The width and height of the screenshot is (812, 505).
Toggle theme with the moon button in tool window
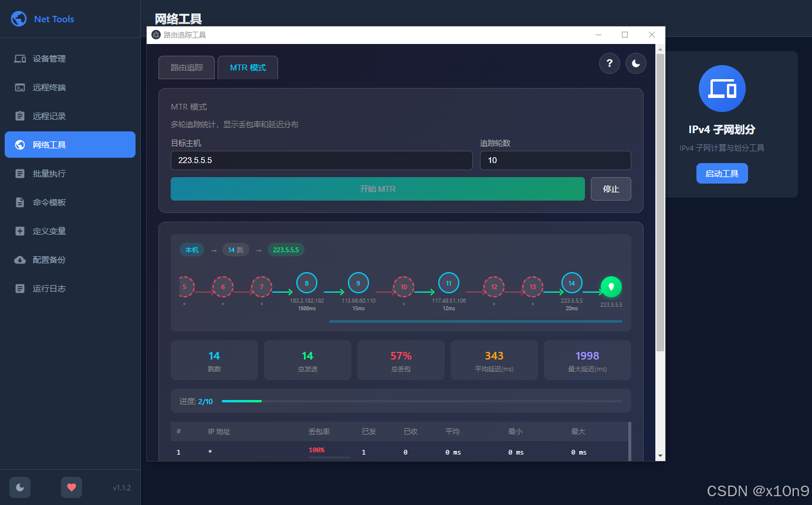click(636, 63)
